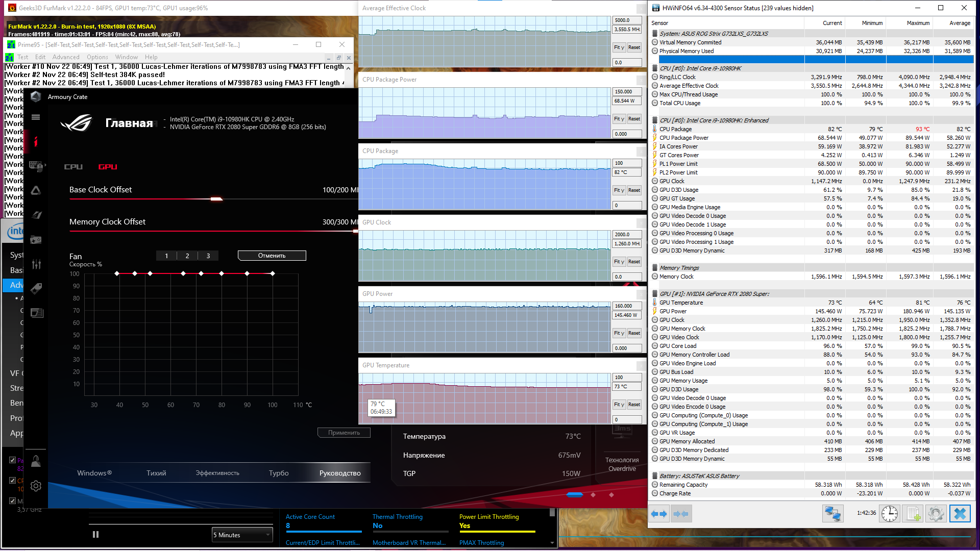Toggle the second XTU monitor checkbox
The width and height of the screenshot is (980, 551).
[12, 480]
